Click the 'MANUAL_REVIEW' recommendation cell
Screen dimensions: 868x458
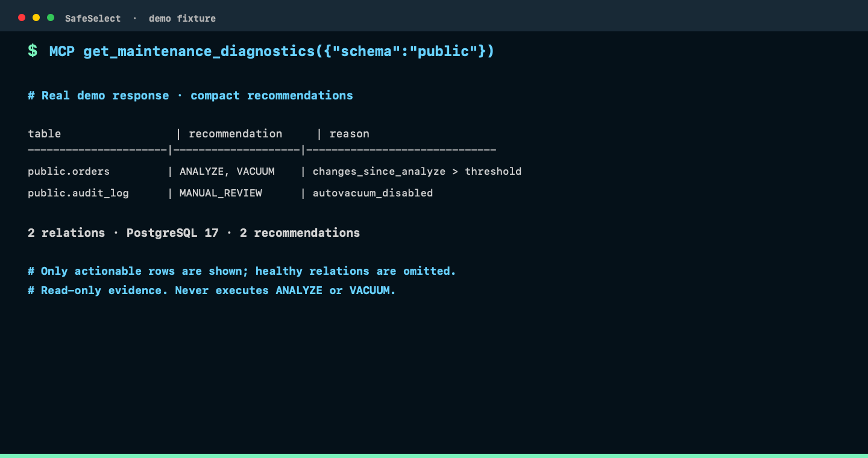coord(221,193)
